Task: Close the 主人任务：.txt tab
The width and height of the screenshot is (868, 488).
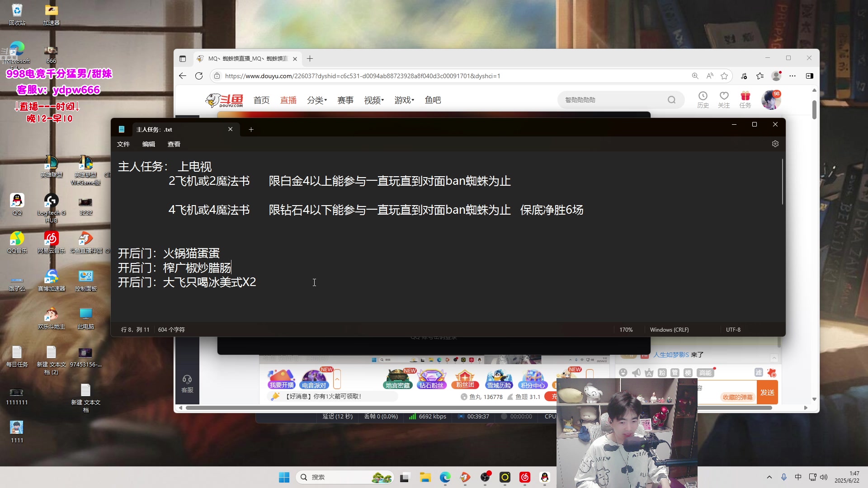Action: 231,129
